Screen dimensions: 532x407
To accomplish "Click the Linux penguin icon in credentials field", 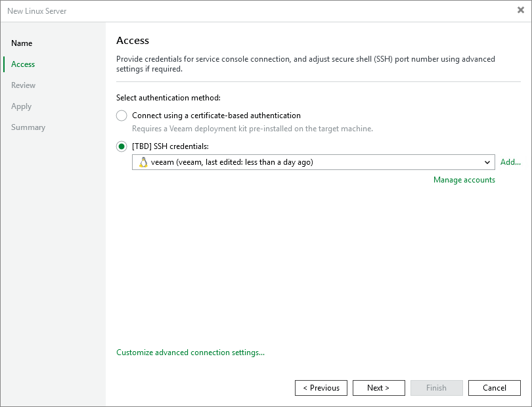I will [x=143, y=162].
